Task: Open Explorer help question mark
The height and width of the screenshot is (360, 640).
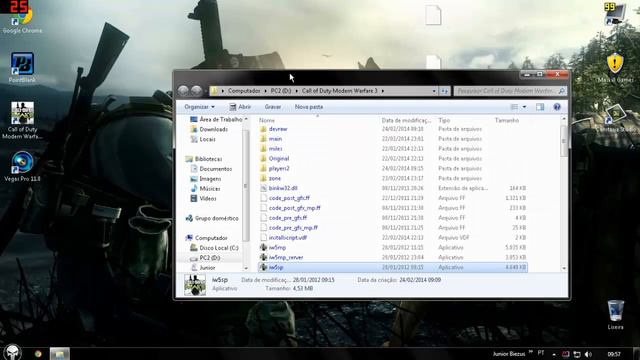Action: pyautogui.click(x=557, y=107)
